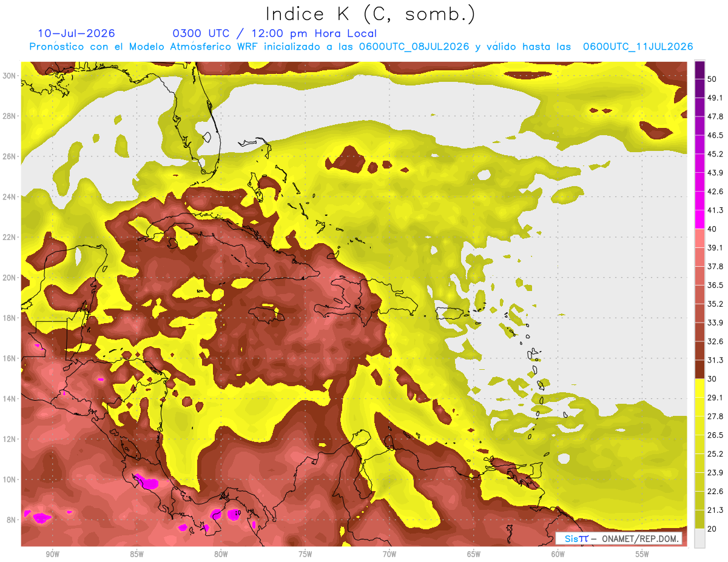Click the 24N latitude axis label
This screenshot has height=562, width=728.
coord(10,197)
